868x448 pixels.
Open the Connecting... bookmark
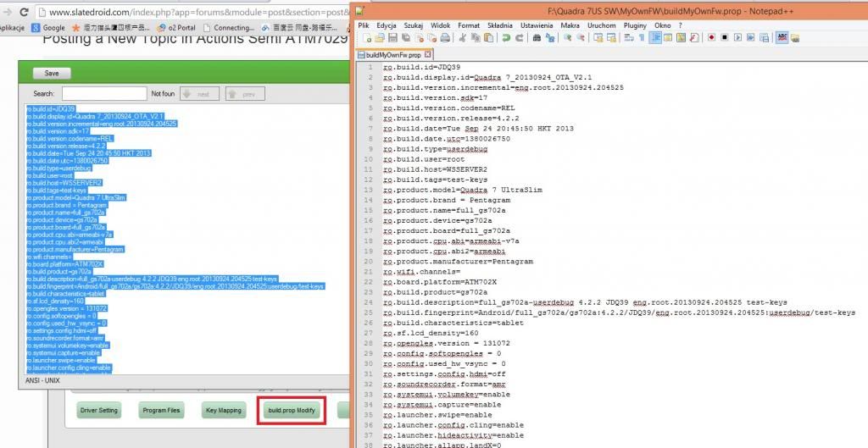tap(229, 27)
